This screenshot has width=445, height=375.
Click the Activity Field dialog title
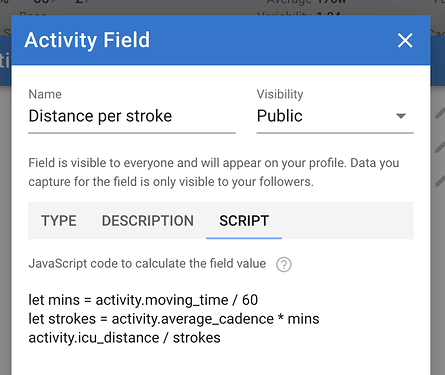87,40
